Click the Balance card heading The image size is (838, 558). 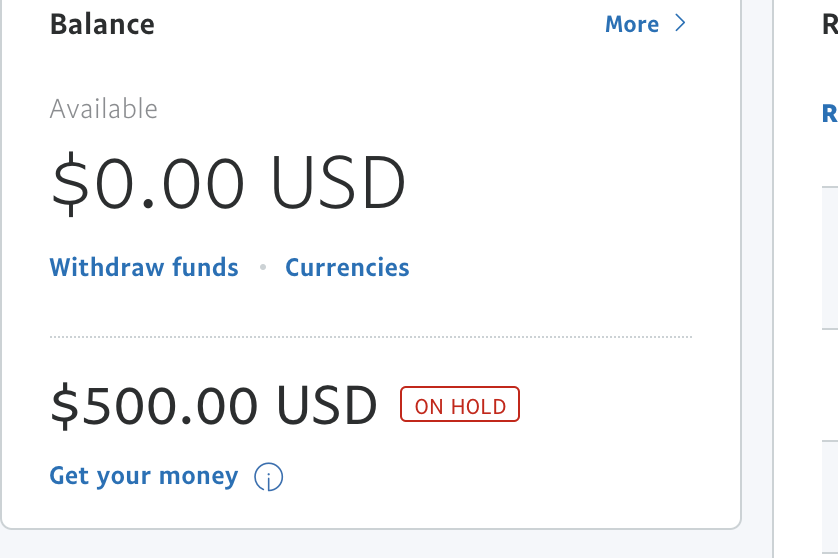(102, 24)
